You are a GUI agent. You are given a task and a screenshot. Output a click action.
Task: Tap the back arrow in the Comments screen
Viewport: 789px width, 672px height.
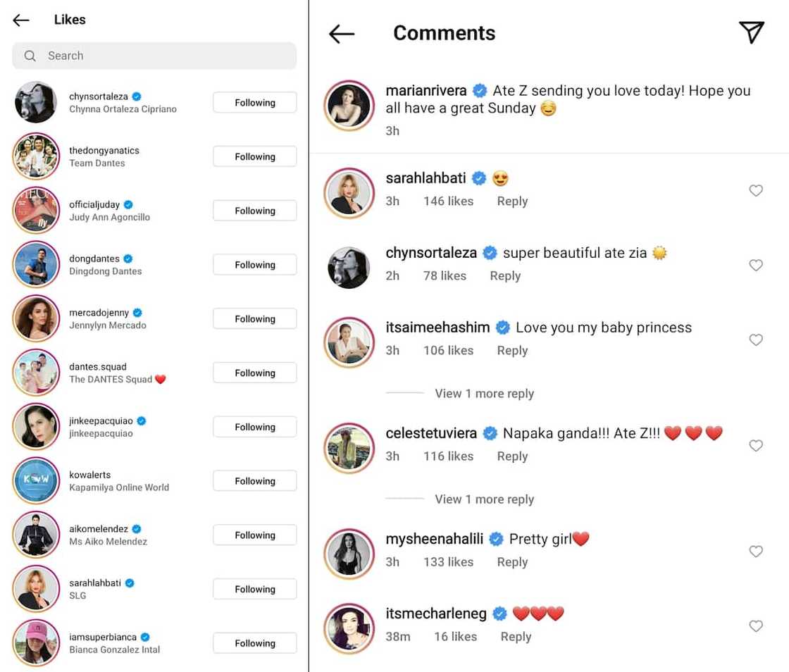pos(342,33)
